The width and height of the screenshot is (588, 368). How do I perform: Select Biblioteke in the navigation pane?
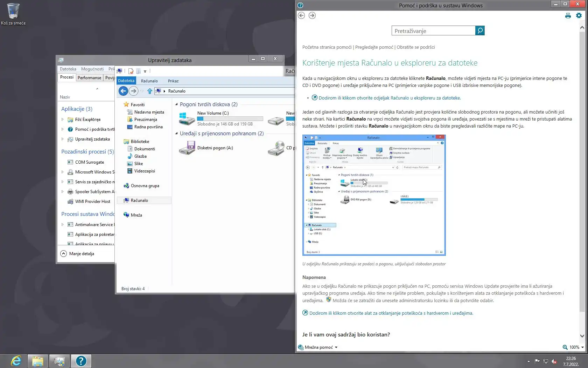[x=136, y=142]
